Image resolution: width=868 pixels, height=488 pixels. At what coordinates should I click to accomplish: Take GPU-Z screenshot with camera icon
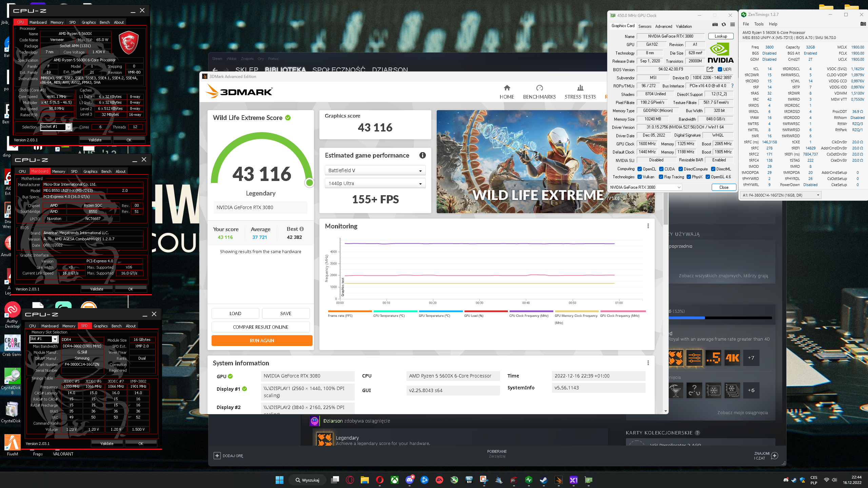[x=715, y=24]
